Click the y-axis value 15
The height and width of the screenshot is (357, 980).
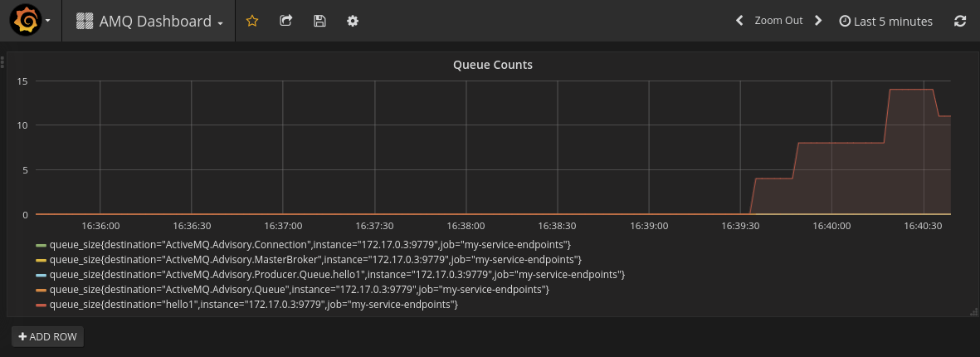(x=23, y=81)
